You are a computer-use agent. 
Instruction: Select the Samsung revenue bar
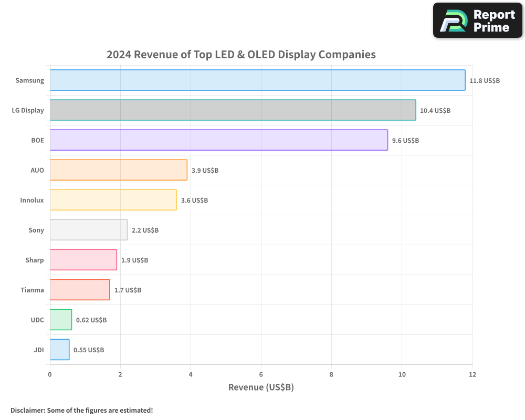tap(257, 80)
